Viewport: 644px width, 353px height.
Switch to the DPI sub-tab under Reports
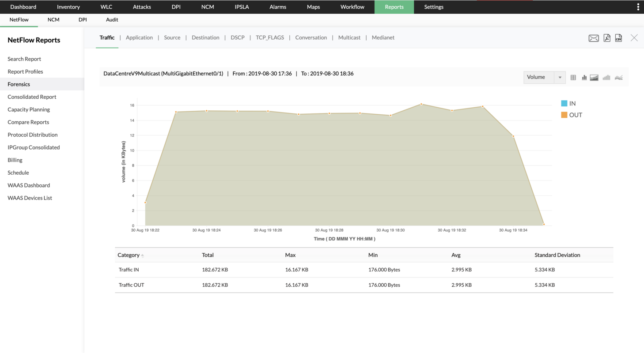[x=83, y=20]
